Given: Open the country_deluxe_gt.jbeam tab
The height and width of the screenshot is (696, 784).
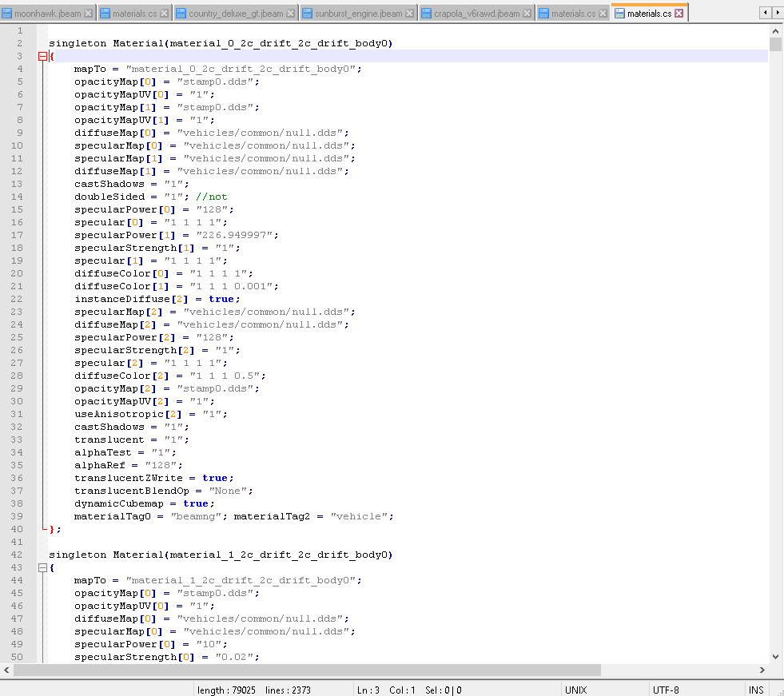Looking at the screenshot, I should point(236,14).
